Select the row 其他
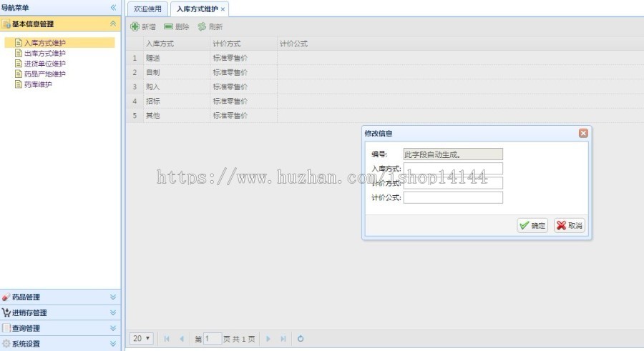644x351 pixels. click(385, 115)
